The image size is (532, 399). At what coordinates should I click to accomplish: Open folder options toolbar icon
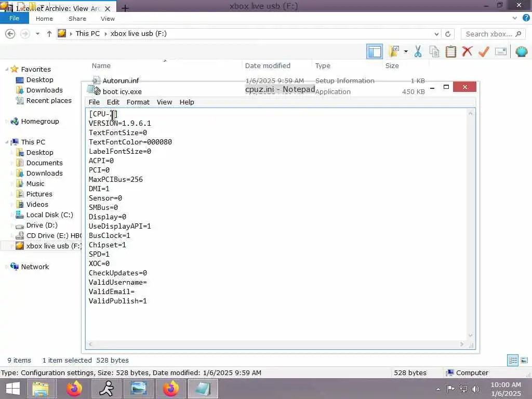point(394,51)
